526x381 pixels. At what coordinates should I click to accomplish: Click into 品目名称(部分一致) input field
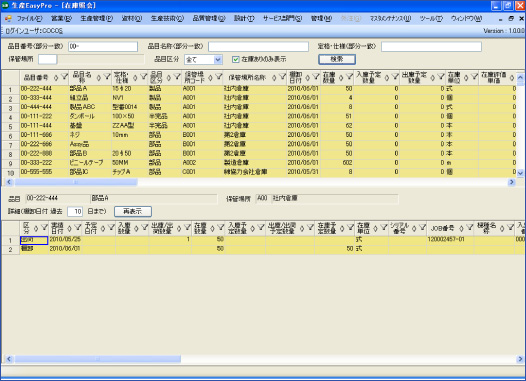click(258, 46)
